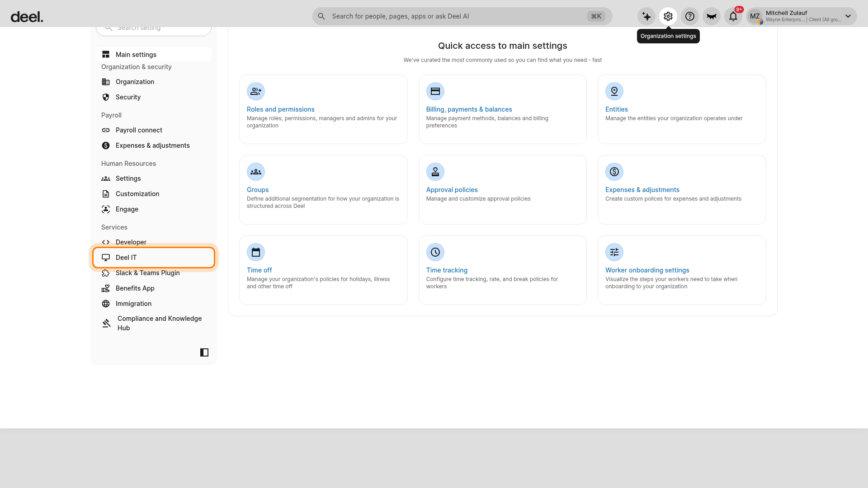Focus the global search bar
This screenshot has height=488, width=868.
click(x=462, y=16)
